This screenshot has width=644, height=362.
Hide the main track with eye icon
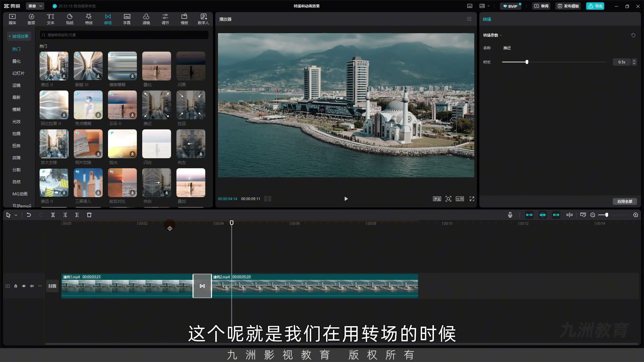24,286
